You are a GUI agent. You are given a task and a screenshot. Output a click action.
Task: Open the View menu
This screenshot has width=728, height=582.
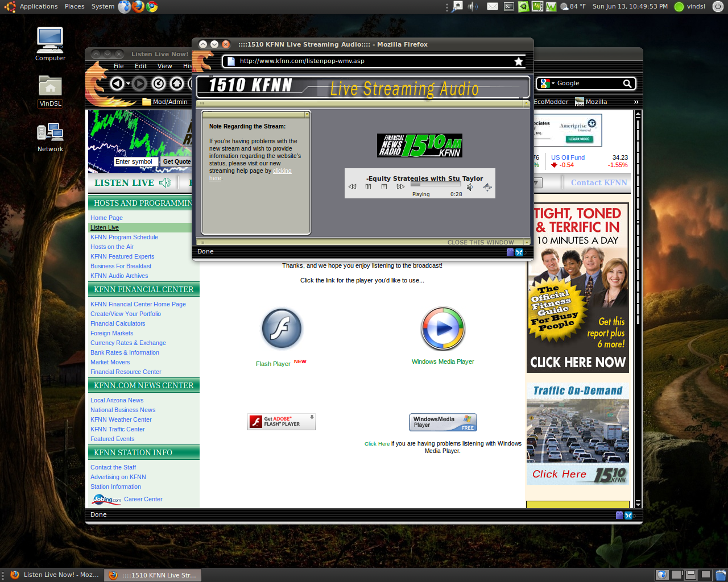164,66
